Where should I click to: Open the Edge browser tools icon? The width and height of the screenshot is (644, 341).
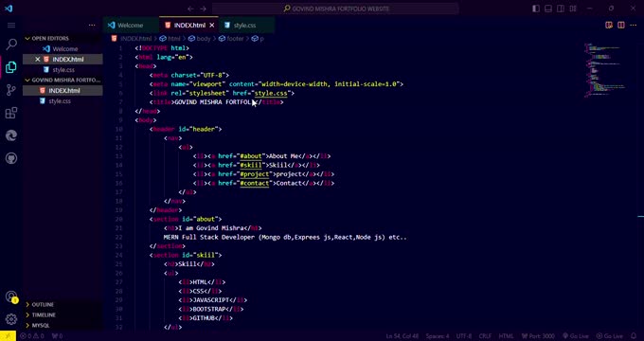(x=11, y=135)
